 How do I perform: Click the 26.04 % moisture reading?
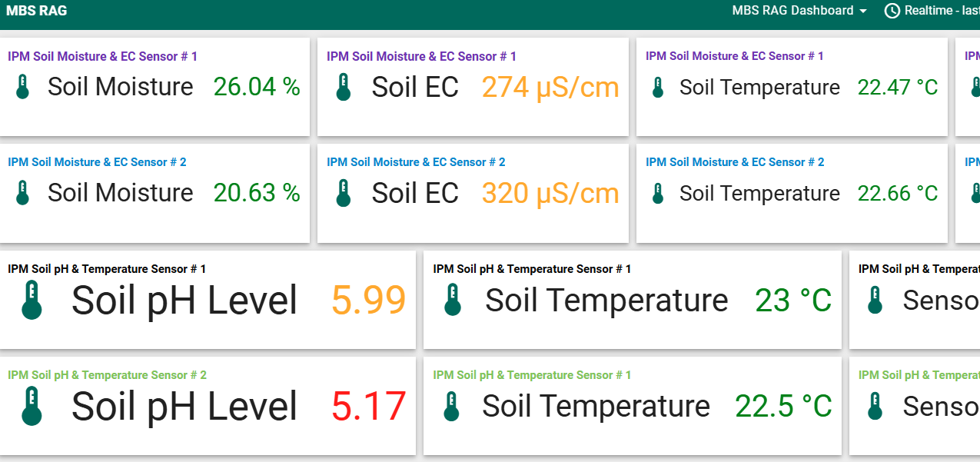coord(257,87)
